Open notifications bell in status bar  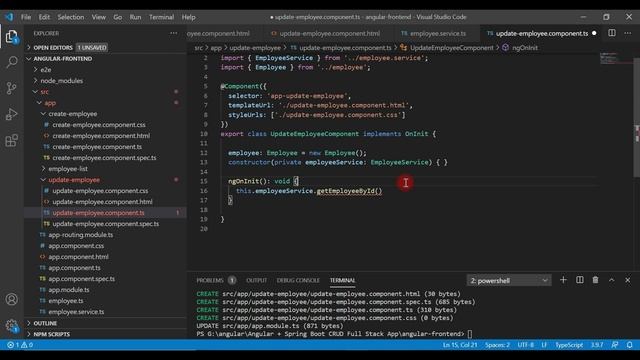coord(630,345)
